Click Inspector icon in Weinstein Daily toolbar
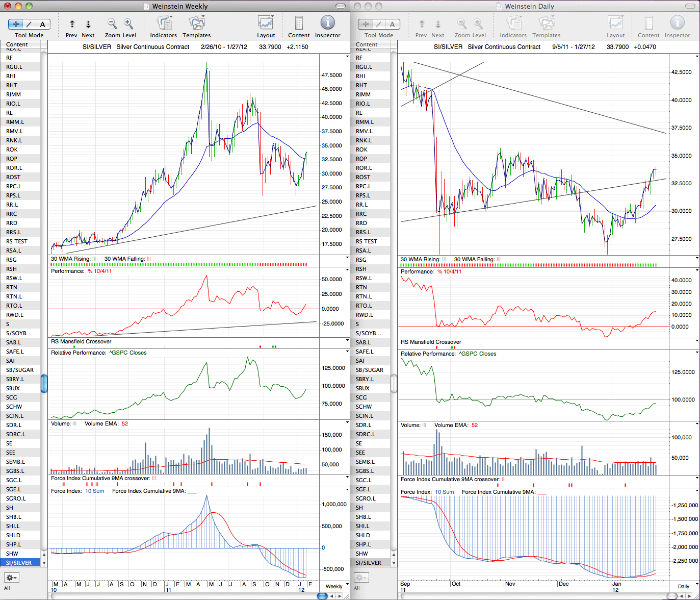 [677, 23]
